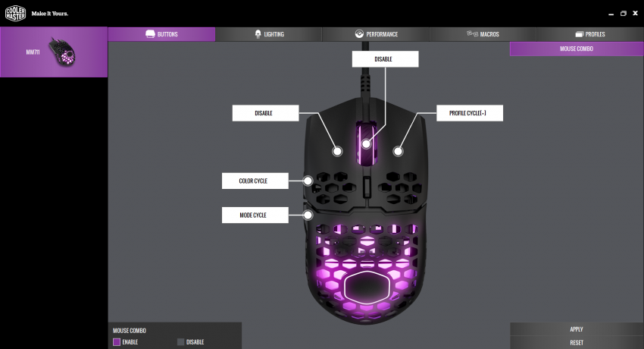Screen dimensions: 644x349
Task: Go to the Performance tab
Action: click(x=376, y=34)
